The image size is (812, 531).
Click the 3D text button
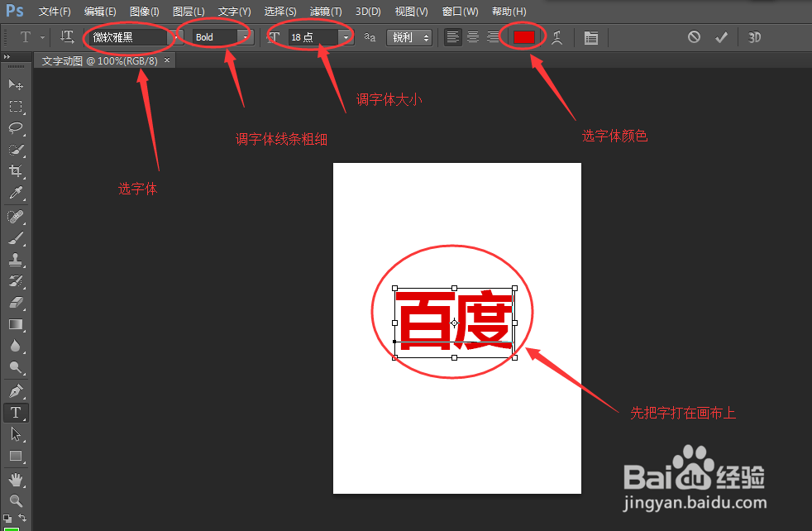coord(754,37)
